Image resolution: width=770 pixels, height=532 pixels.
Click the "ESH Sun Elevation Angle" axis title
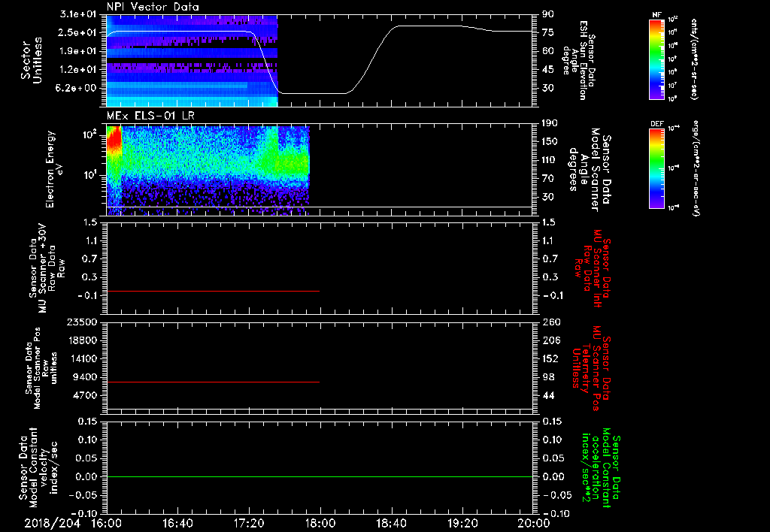[580, 60]
